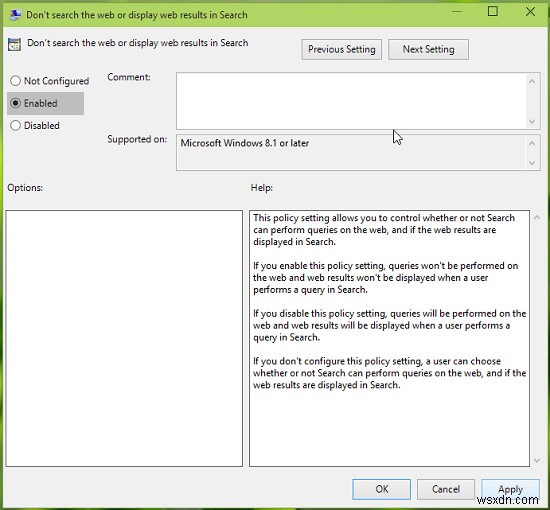Select the Enabled radio button
Screen dimensions: 550x510
click(15, 103)
